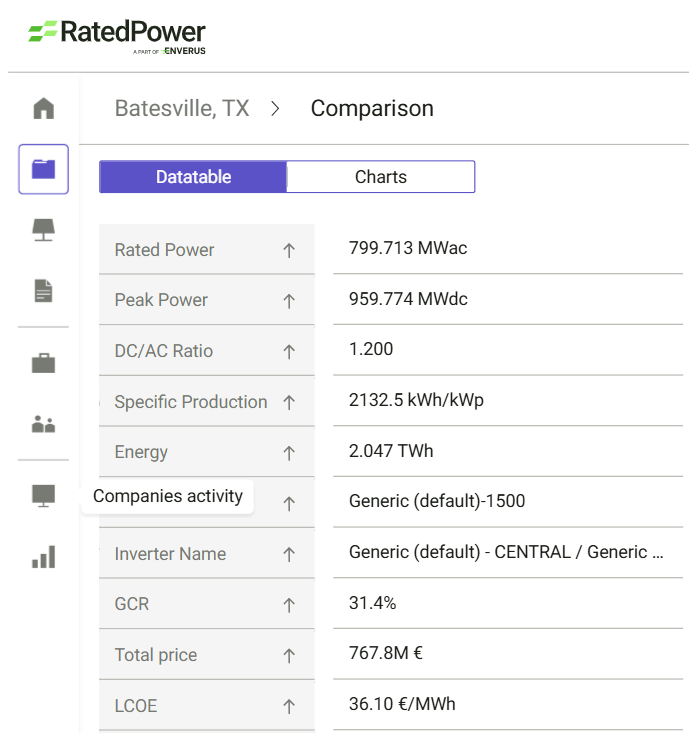Viewport: 689px width, 733px height.
Task: Click the RatedPower logo
Action: 117,34
